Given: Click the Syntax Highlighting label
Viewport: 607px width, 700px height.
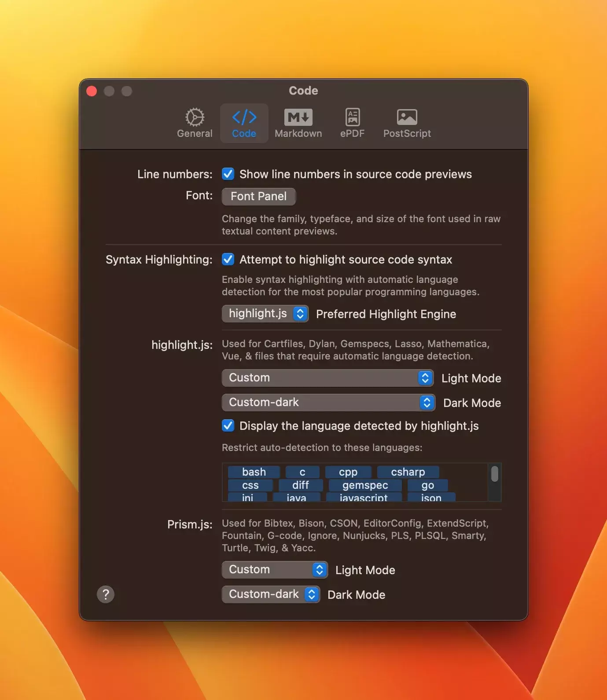Looking at the screenshot, I should (159, 260).
